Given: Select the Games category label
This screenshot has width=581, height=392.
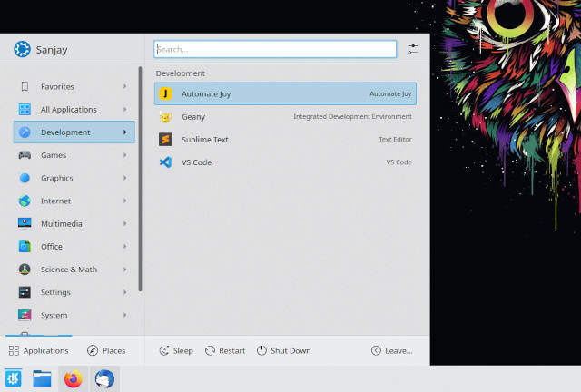Looking at the screenshot, I should [54, 155].
